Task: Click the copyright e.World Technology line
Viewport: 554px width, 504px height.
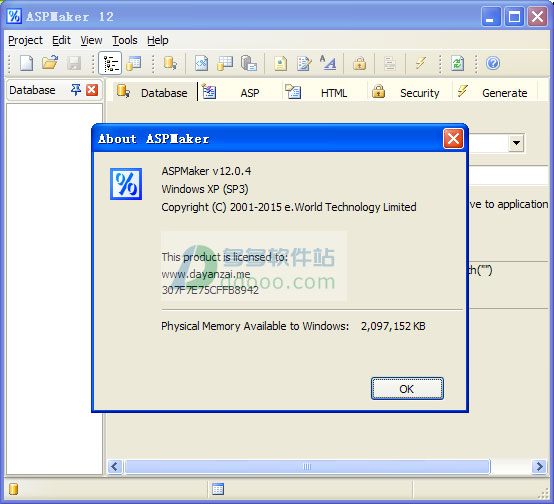Action: (289, 207)
